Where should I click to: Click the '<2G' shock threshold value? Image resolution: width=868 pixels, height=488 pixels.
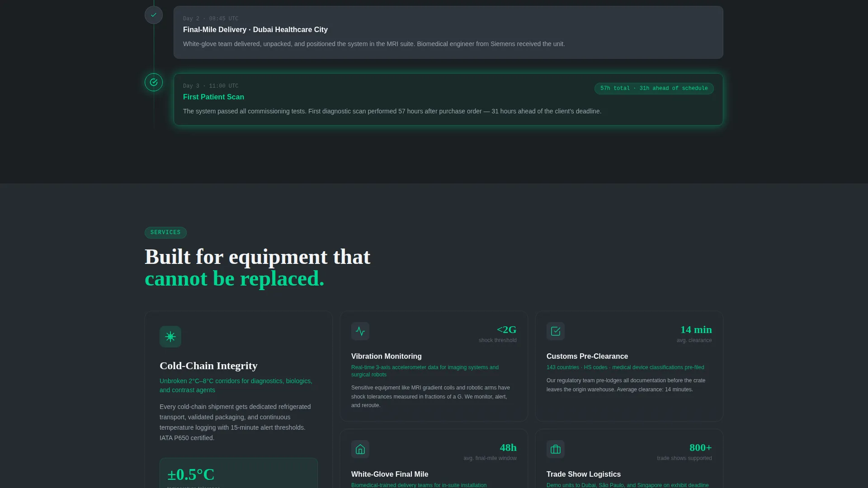[507, 330]
